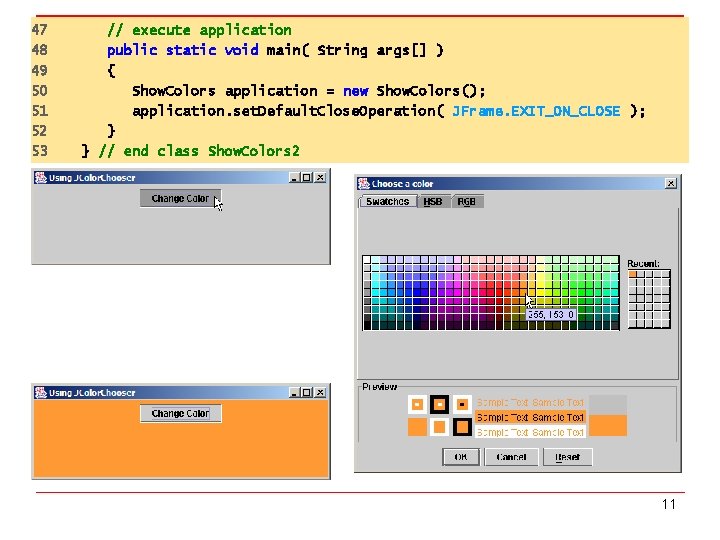This screenshot has width=720, height=540.
Task: Click the Recent label
Action: coord(643,264)
